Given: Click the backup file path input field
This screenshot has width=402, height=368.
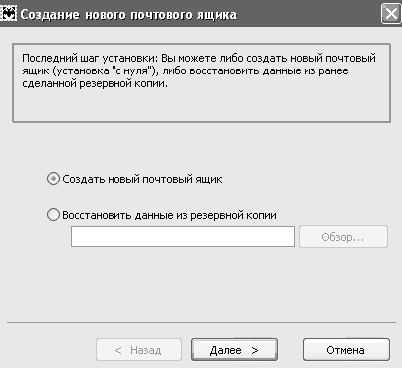Looking at the screenshot, I should click(x=183, y=237).
